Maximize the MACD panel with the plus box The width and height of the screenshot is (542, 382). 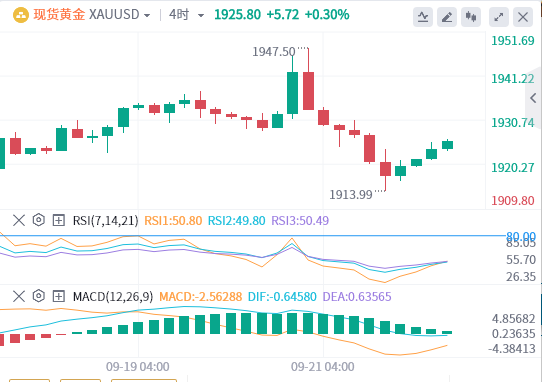[58, 296]
